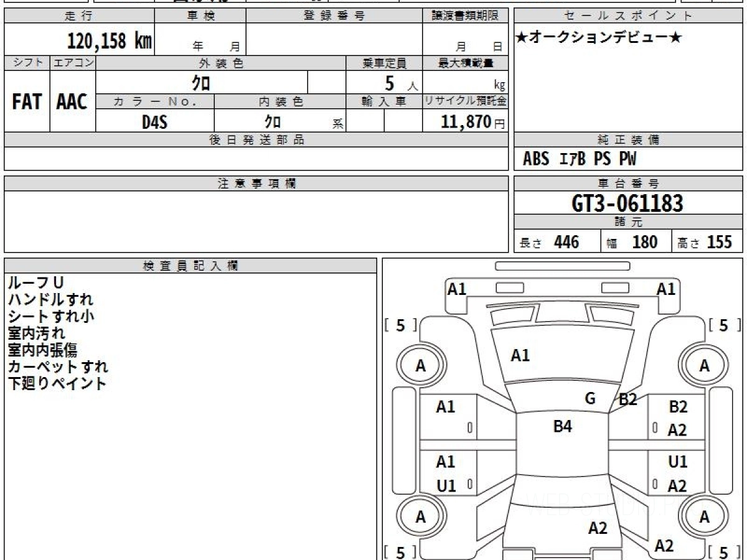Select the color code D4S
Screen dimensions: 747x560
(155, 121)
